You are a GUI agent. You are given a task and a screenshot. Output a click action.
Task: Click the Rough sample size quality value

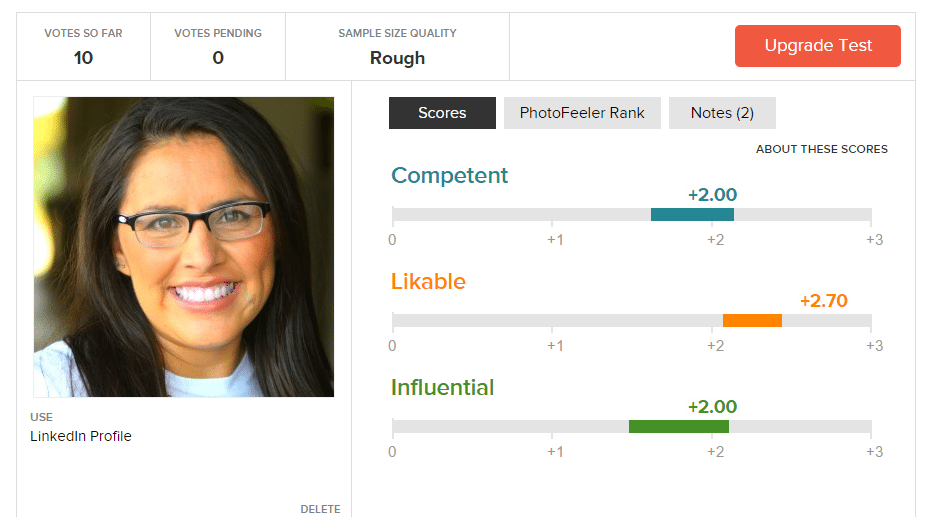click(x=397, y=58)
